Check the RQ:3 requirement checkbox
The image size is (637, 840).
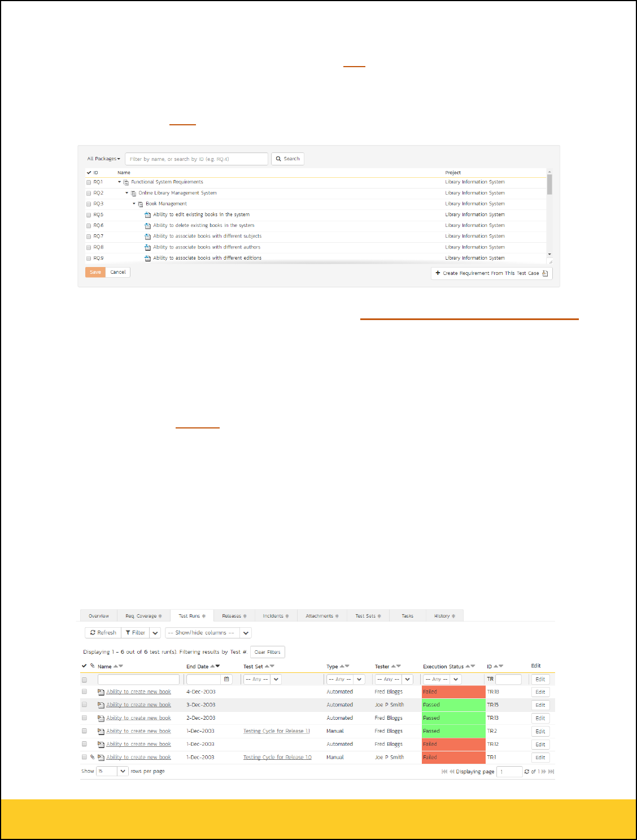(89, 204)
